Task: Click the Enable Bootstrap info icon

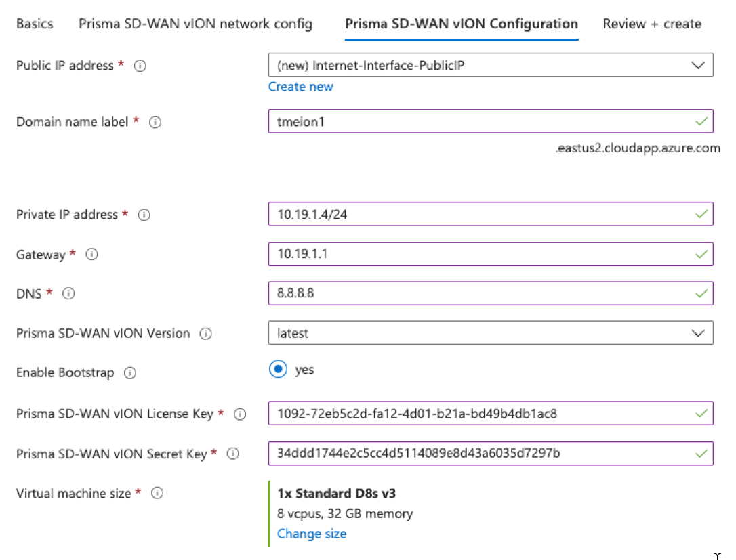Action: click(x=130, y=373)
